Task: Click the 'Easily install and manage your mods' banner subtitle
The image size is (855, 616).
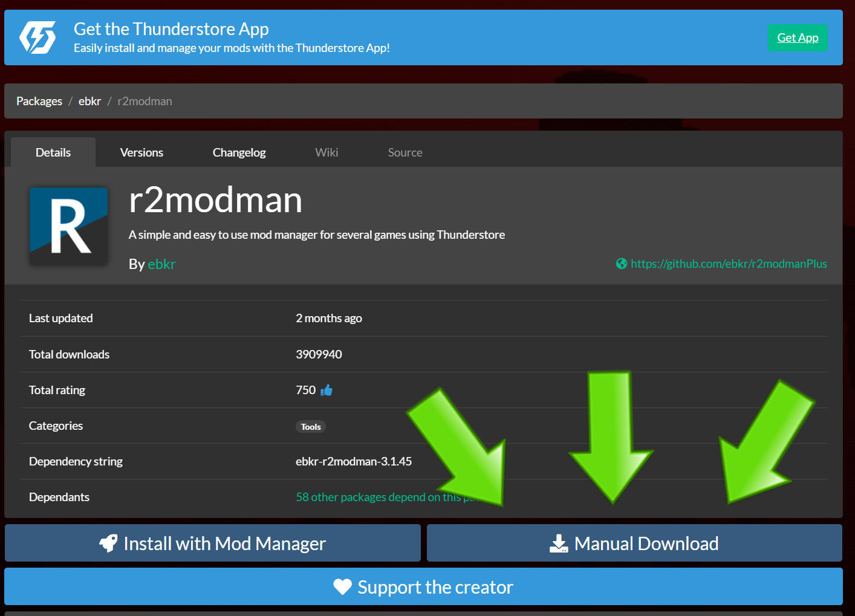Action: (232, 48)
